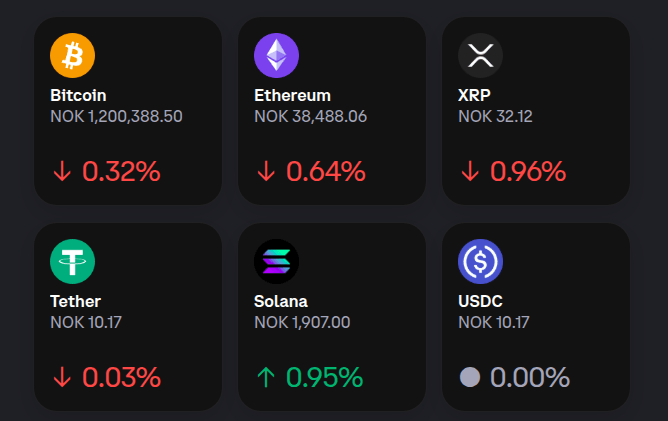Viewport: 668px width, 421px height.
Task: Open the USDC name label
Action: [480, 301]
